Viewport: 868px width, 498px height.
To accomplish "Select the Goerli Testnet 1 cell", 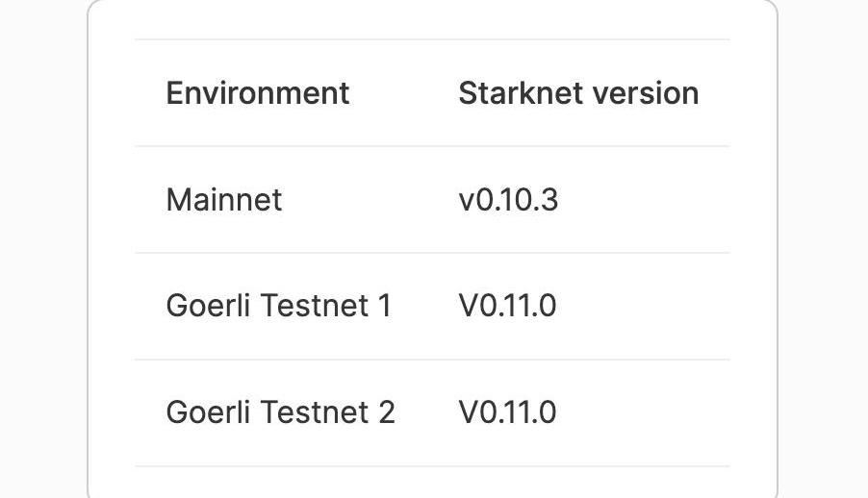I will pyautogui.click(x=279, y=307).
